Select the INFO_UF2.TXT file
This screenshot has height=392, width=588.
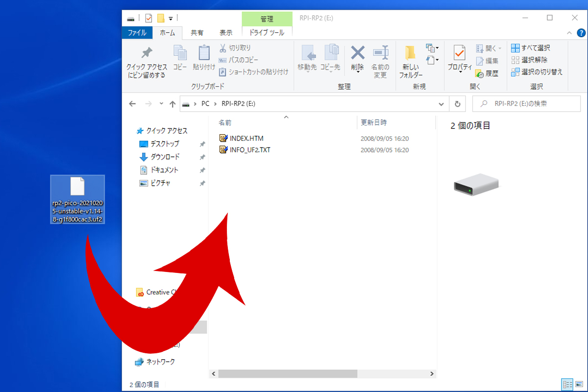[249, 150]
